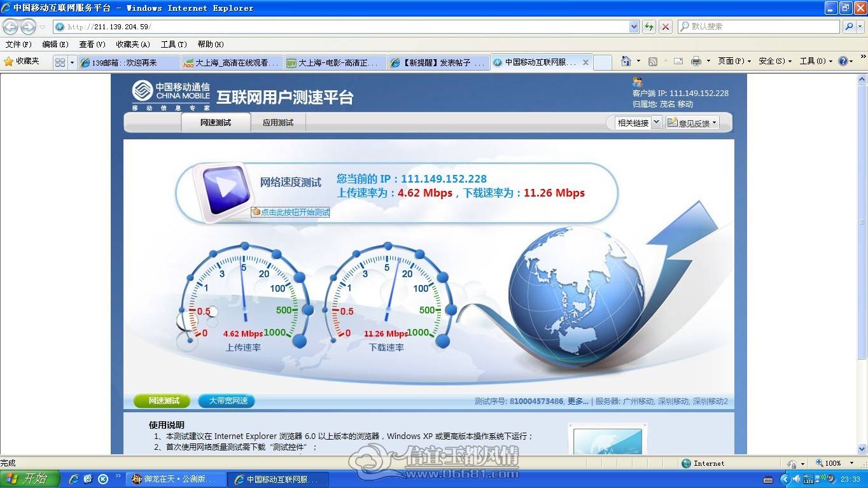Click green 网速测试 button
This screenshot has width=868, height=488.
tap(162, 401)
